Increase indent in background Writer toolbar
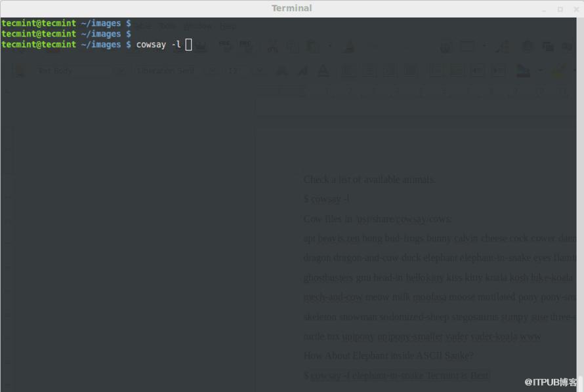The width and height of the screenshot is (584, 392). pos(498,71)
